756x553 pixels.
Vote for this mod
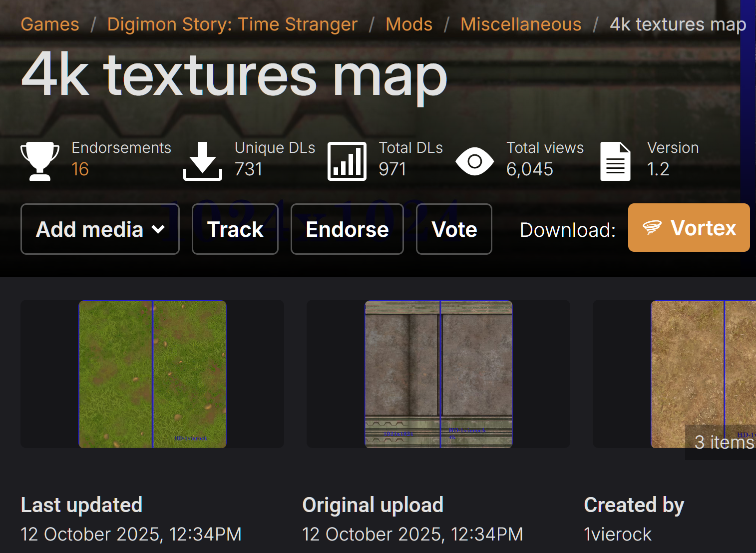pos(454,229)
